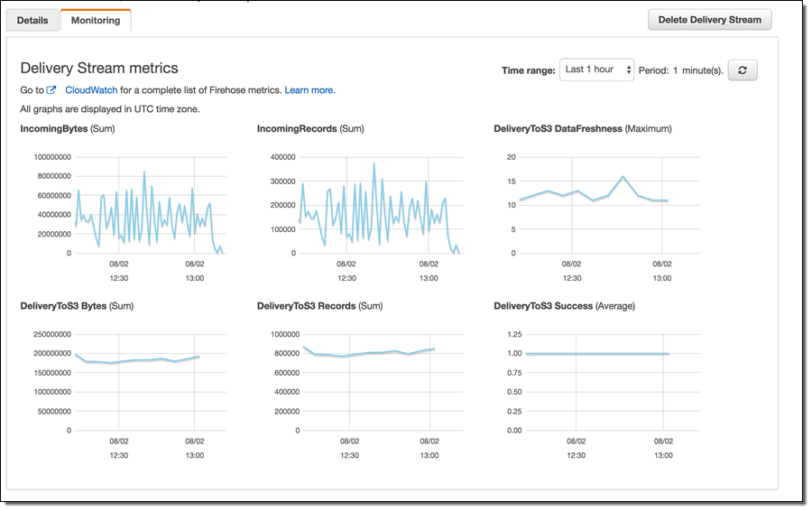
Task: Click the Delete Delivery Stream button
Action: [709, 19]
